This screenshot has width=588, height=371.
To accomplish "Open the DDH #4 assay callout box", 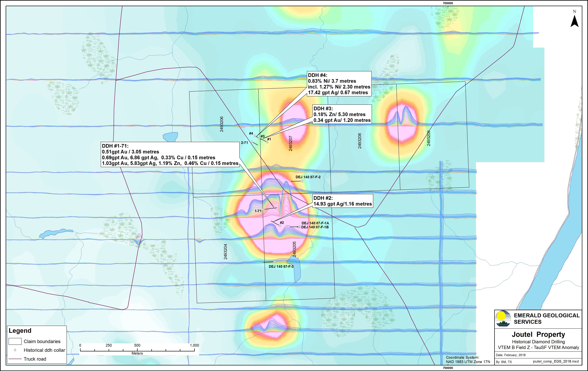I will (339, 84).
